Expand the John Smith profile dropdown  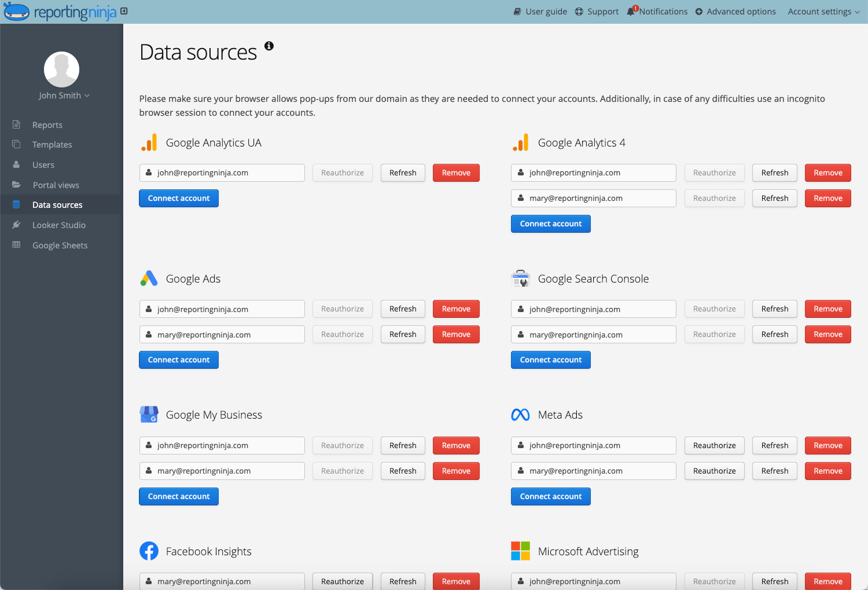(64, 96)
